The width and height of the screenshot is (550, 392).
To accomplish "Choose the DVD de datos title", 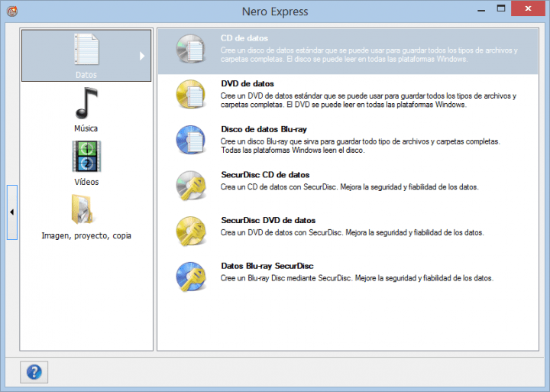I will [x=247, y=83].
